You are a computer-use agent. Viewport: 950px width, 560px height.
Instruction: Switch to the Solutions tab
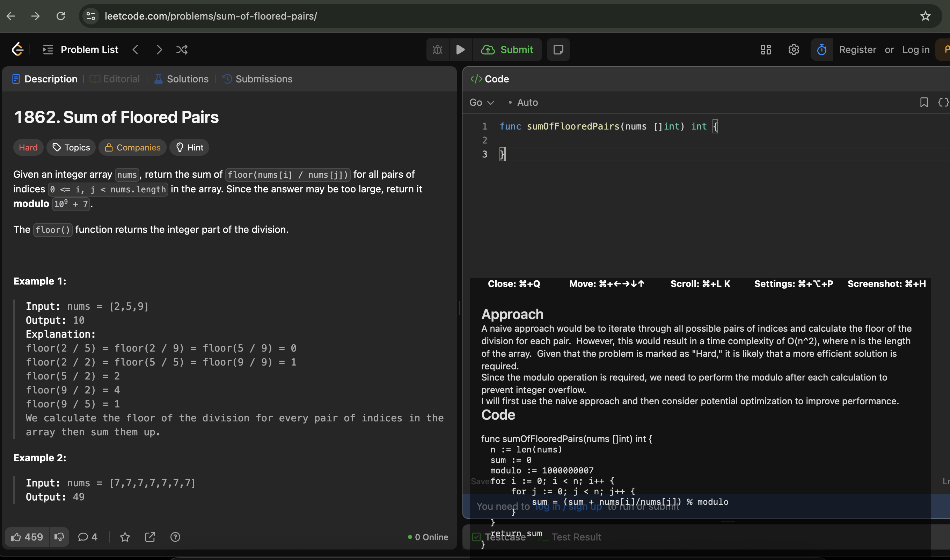[182, 79]
